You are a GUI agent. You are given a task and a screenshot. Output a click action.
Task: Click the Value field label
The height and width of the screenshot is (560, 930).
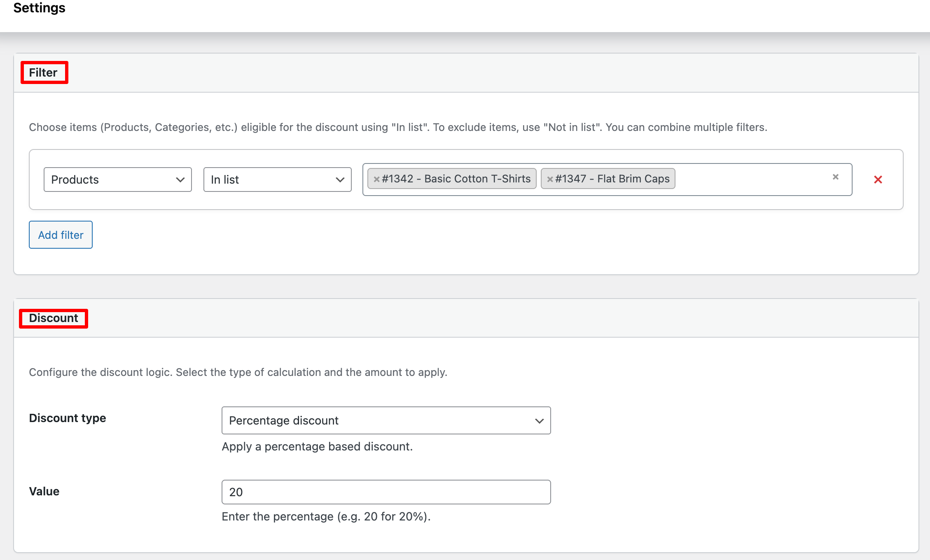click(44, 491)
